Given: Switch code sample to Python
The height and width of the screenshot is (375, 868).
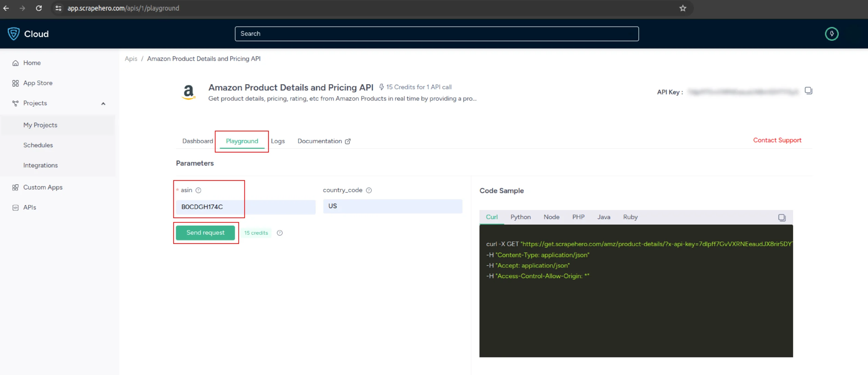Looking at the screenshot, I should tap(520, 217).
